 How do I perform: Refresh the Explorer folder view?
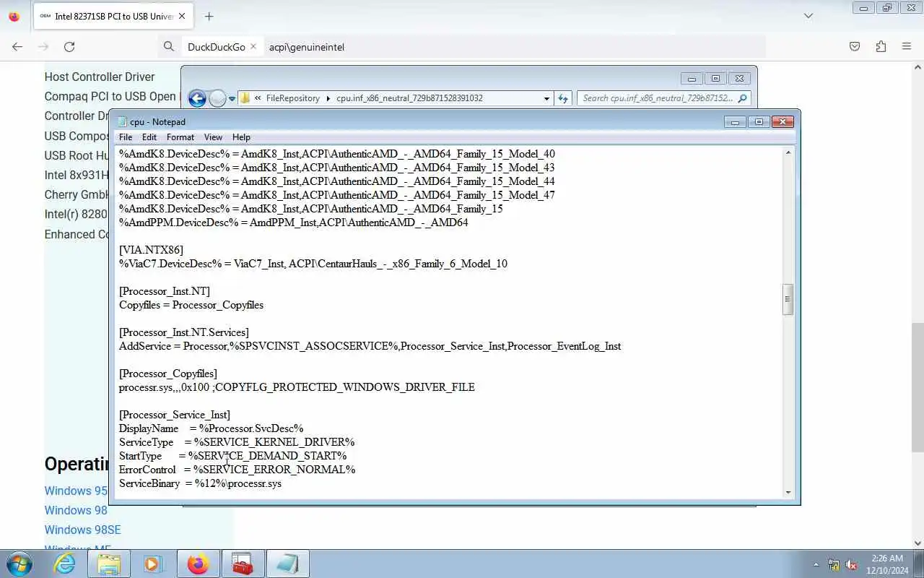pyautogui.click(x=563, y=98)
